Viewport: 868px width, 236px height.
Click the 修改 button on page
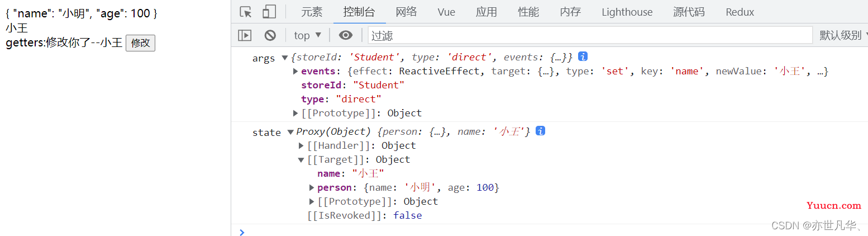(140, 43)
